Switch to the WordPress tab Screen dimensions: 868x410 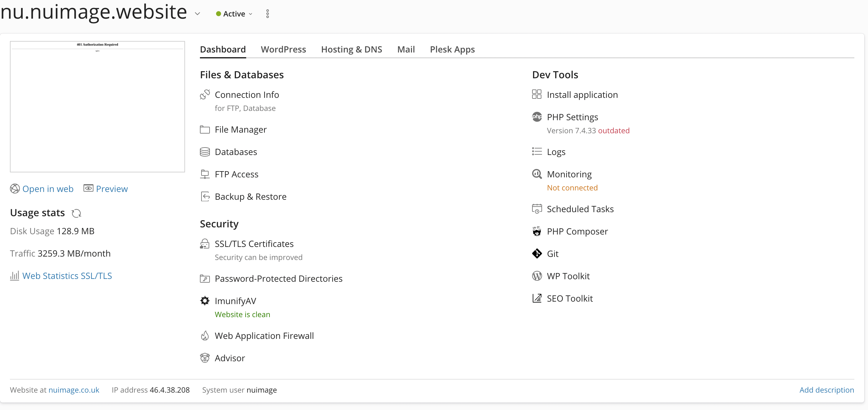click(283, 50)
